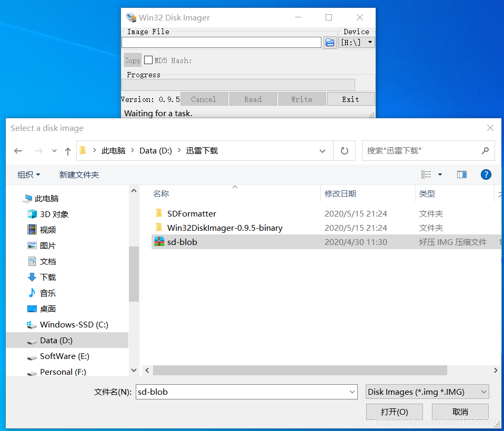Enable the MD5 Hash checkbox
The image size is (504, 431).
148,60
